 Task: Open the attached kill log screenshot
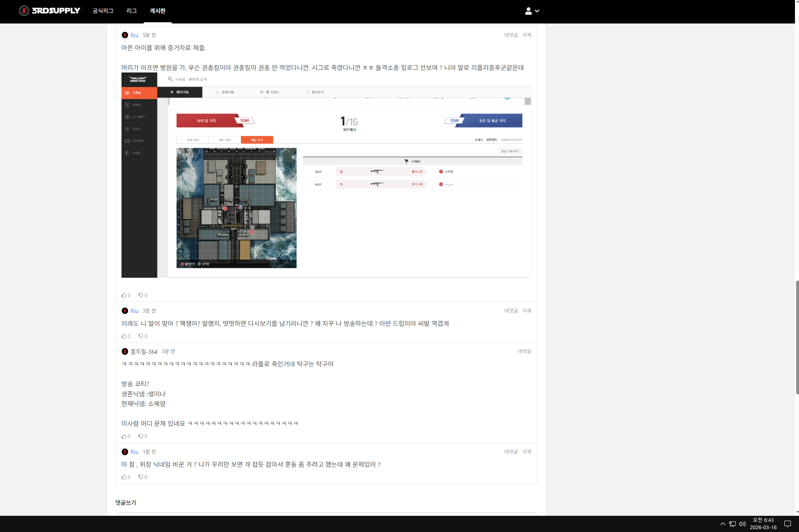[x=326, y=175]
